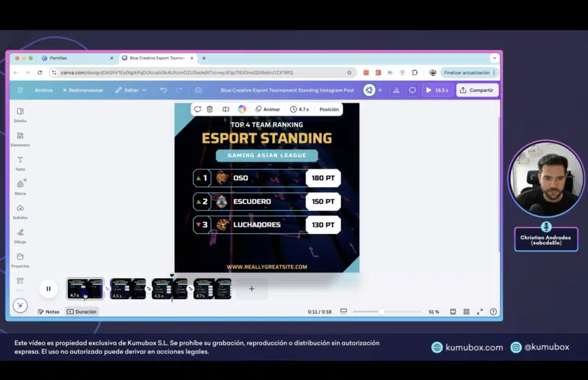Undo the last action
This screenshot has width=588, height=380.
163,90
